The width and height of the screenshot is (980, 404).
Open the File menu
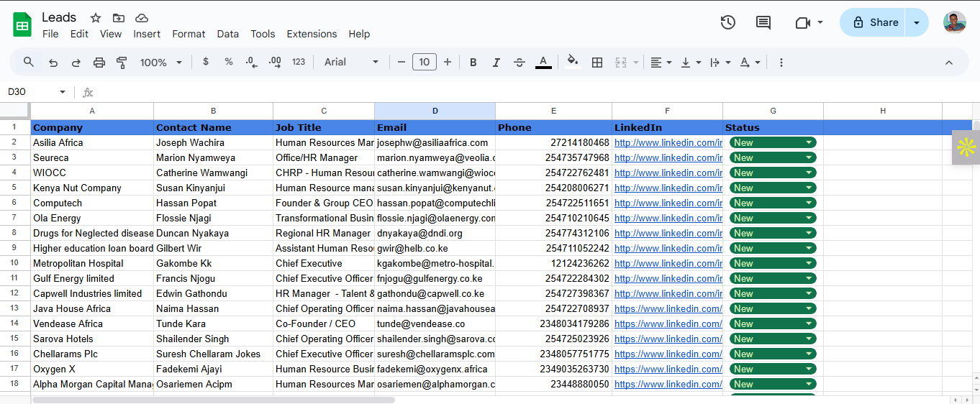coord(50,34)
